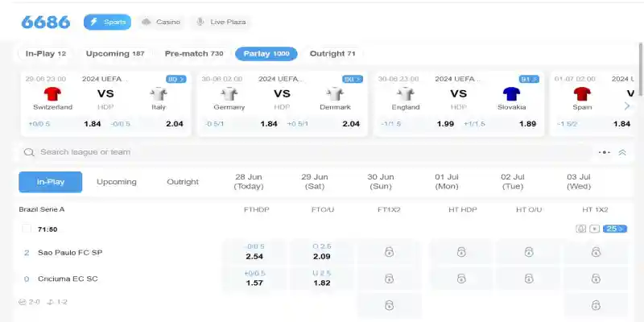This screenshot has height=322, width=644.
Task: Click locked HT HDP cell for Criciuma
Action: click(461, 279)
